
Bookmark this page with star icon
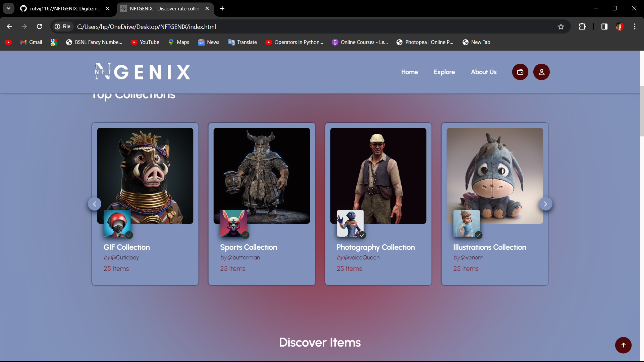(x=561, y=27)
